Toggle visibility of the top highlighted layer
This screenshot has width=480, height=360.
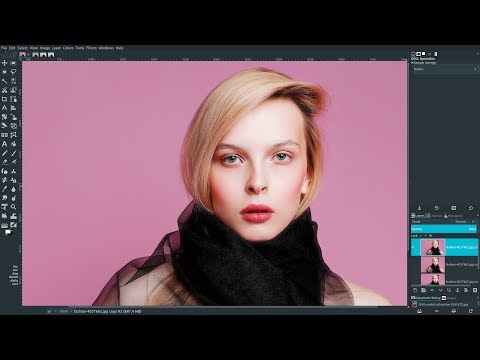413,247
